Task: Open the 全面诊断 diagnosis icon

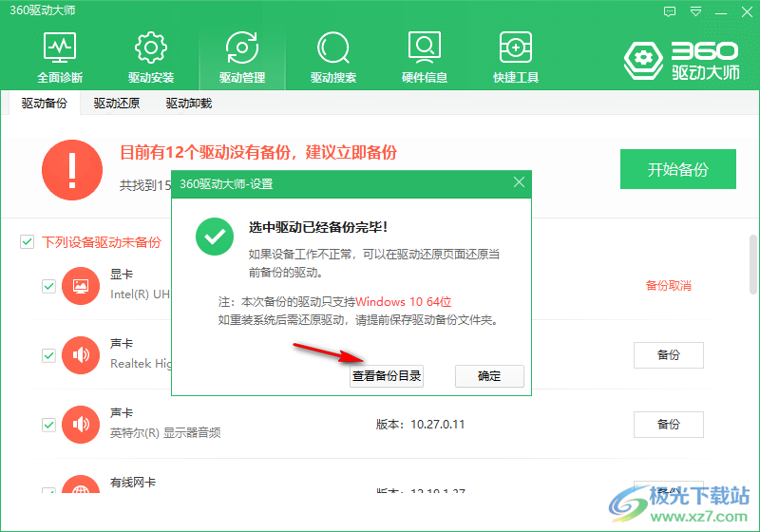Action: [60, 57]
